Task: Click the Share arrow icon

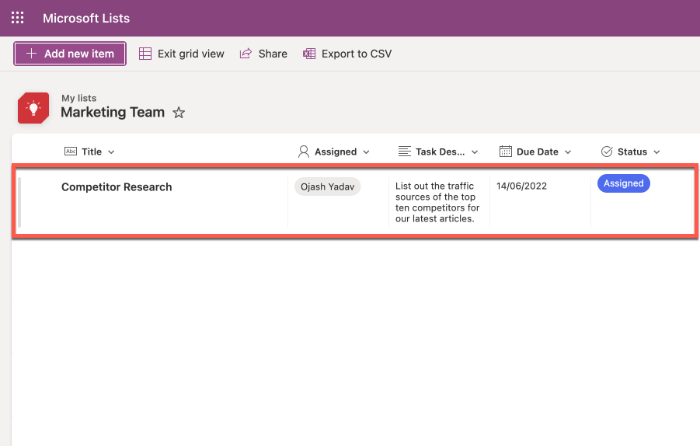Action: point(246,54)
